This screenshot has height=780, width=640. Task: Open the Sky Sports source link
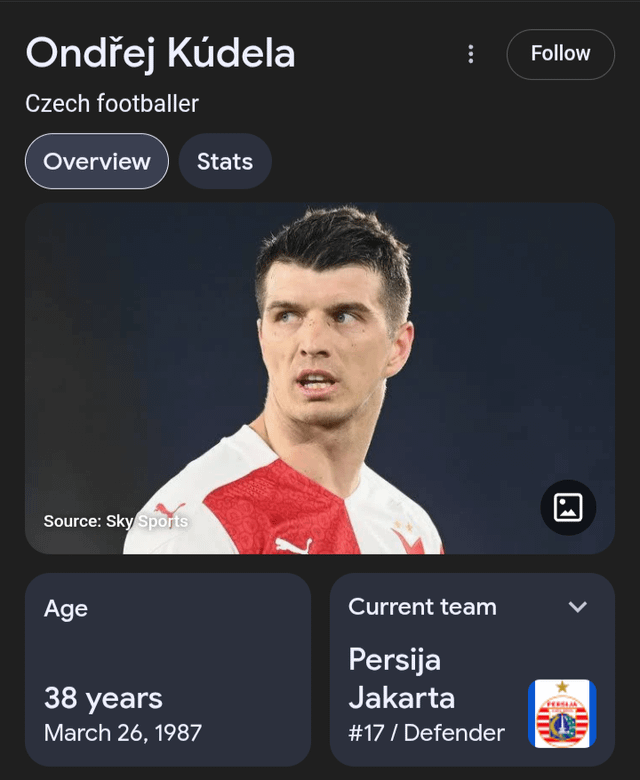pyautogui.click(x=116, y=521)
